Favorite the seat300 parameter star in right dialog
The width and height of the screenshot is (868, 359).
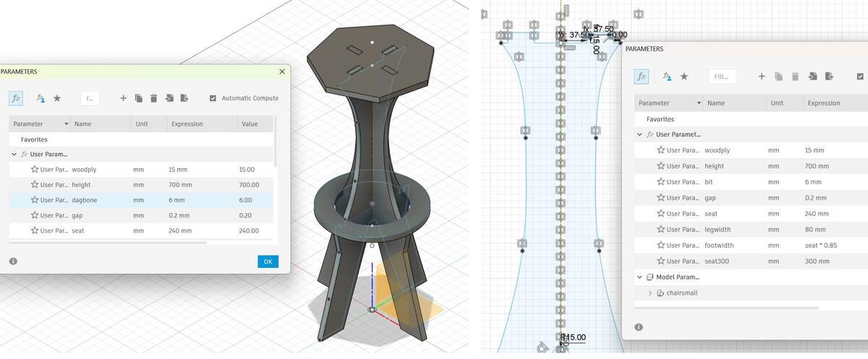coord(660,261)
